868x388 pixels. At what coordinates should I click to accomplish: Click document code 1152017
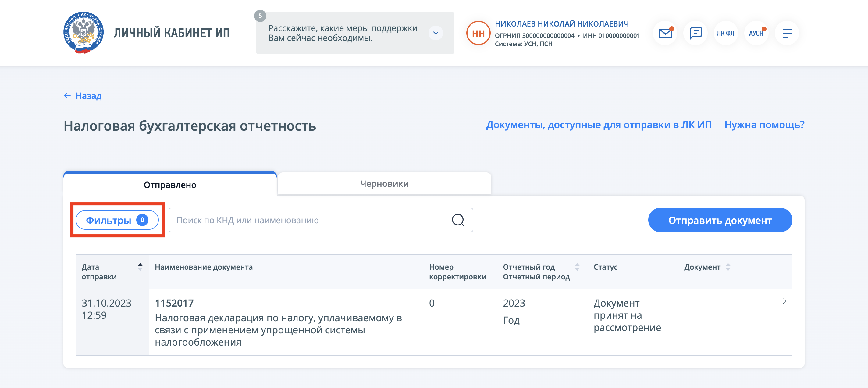coord(174,303)
